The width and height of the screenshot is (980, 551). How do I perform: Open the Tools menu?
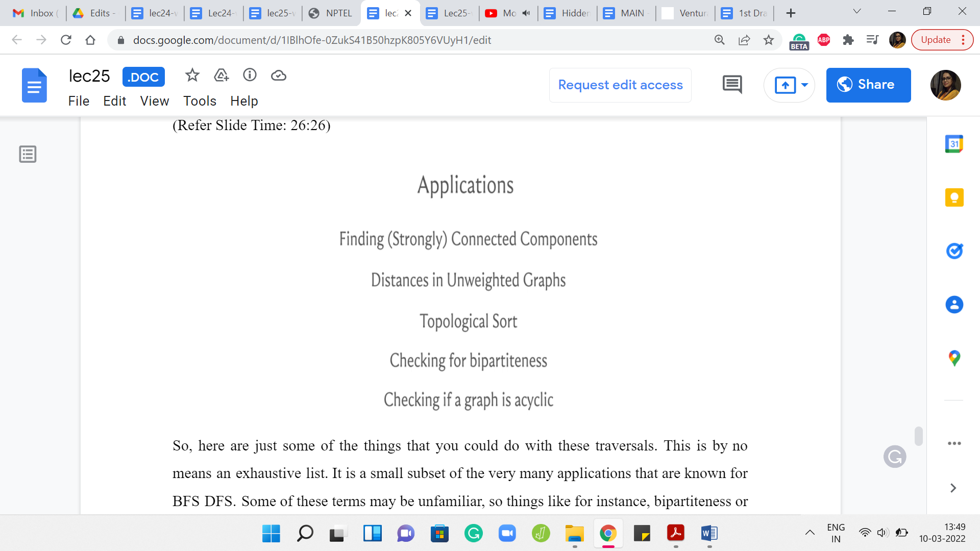pos(200,101)
